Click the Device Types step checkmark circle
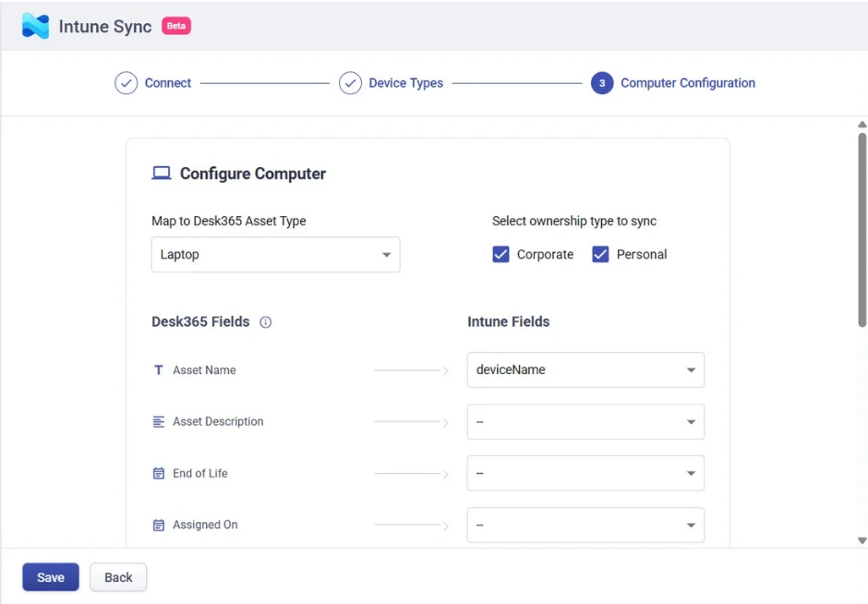The image size is (868, 604). pyautogui.click(x=350, y=83)
